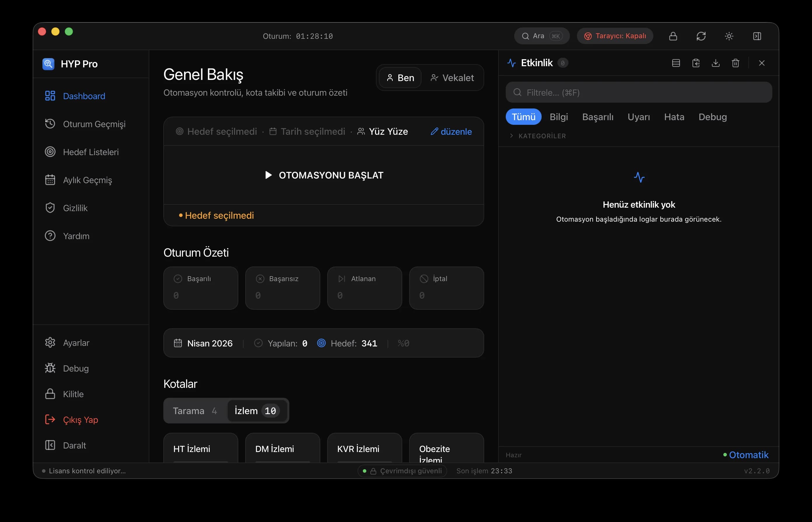Select the Debug filter tab in Etkinlik
This screenshot has height=522, width=812.
point(713,117)
